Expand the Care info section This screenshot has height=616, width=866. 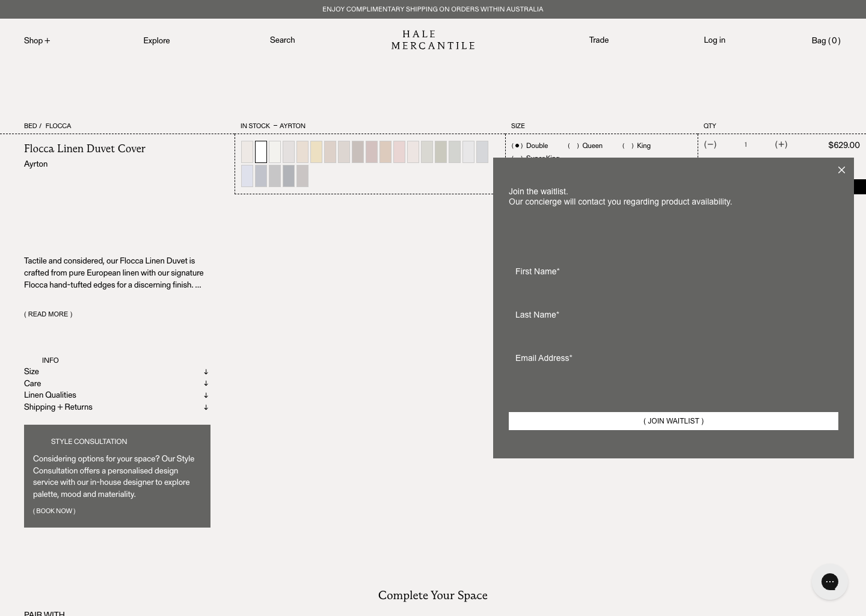coord(116,383)
